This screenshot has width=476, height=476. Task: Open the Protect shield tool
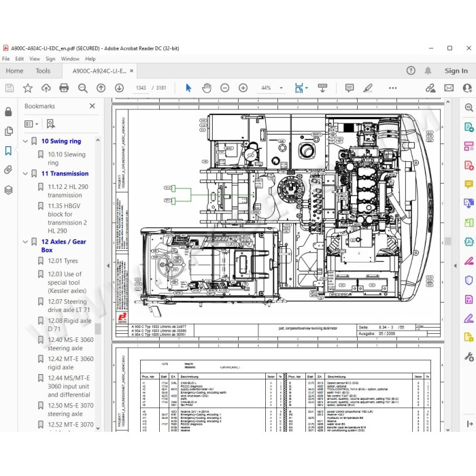469,280
